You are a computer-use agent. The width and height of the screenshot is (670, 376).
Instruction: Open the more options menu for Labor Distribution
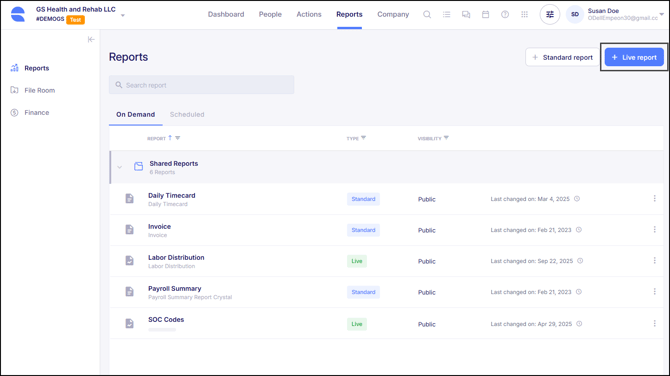tap(655, 260)
